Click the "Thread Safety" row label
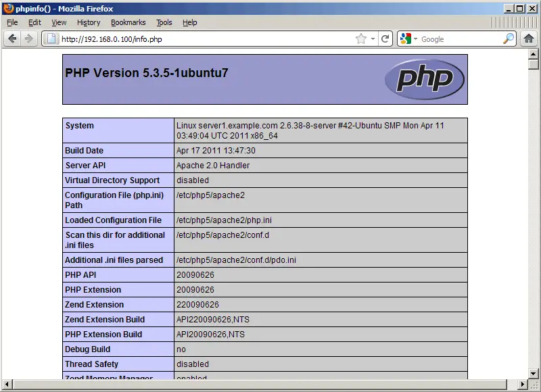 91,364
